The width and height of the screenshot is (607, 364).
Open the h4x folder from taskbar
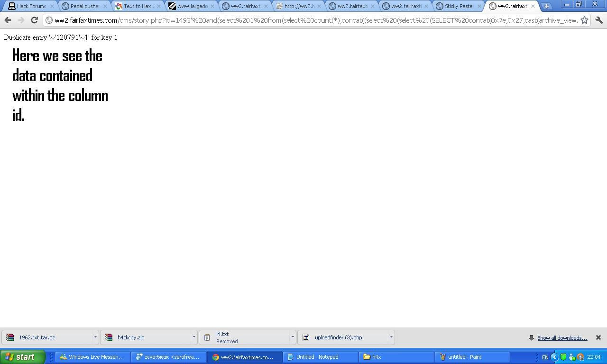tap(396, 357)
